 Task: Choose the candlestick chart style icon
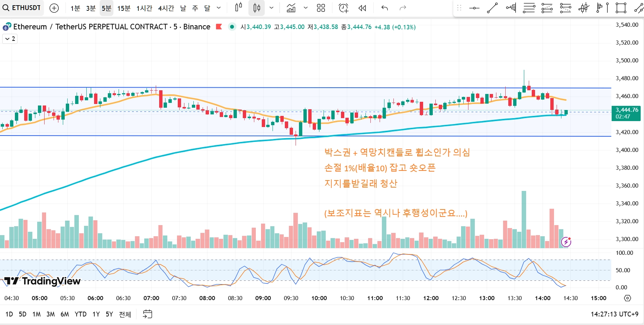(257, 8)
